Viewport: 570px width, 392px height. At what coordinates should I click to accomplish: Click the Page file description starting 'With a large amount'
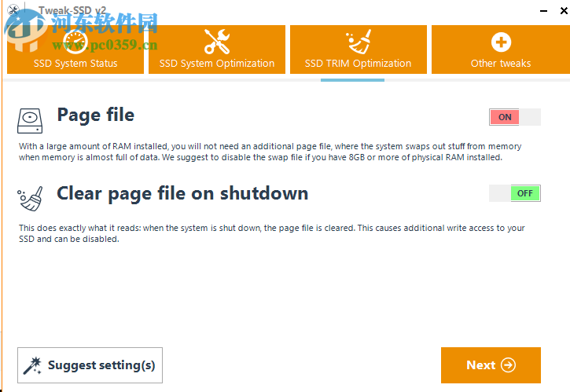(x=270, y=152)
